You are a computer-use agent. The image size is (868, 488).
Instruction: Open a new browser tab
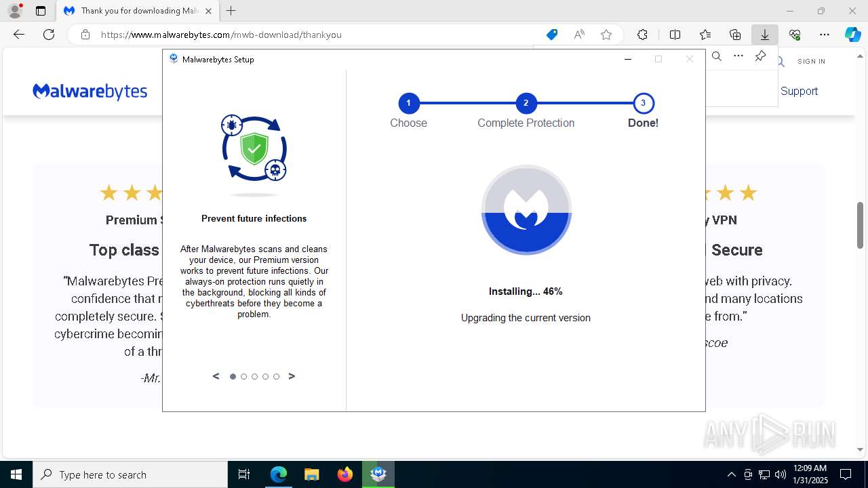coord(231,11)
